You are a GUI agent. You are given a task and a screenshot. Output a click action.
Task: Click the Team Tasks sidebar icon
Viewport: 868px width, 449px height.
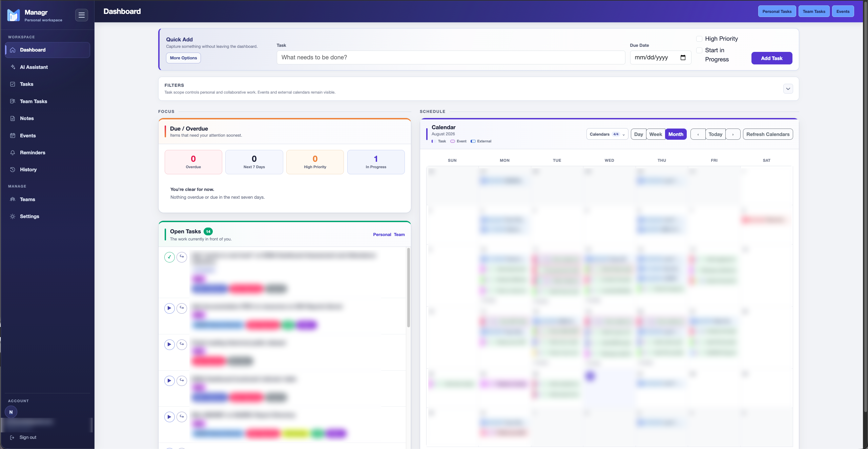pyautogui.click(x=13, y=101)
